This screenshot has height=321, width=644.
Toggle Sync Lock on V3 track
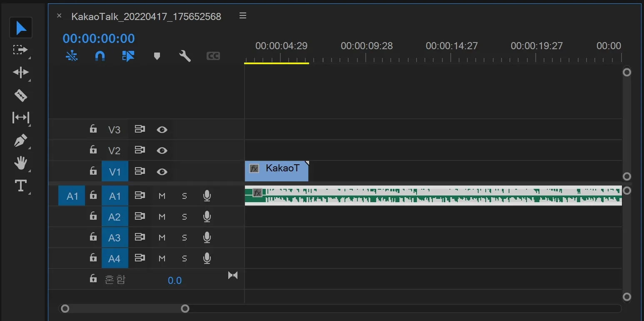[x=140, y=129]
